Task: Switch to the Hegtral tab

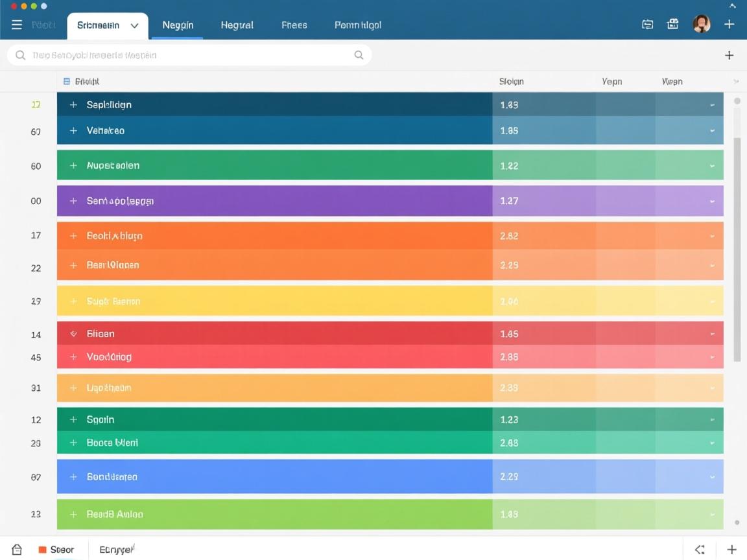Action: point(237,25)
